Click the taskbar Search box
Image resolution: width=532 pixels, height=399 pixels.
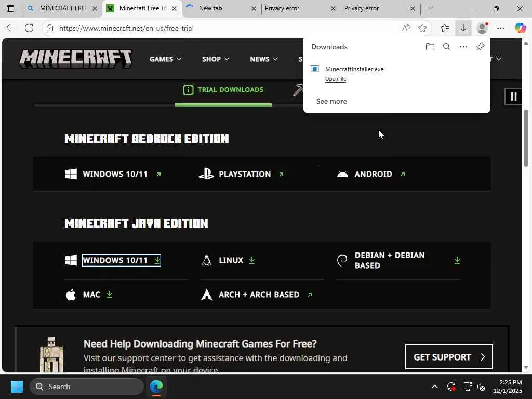pos(87,387)
